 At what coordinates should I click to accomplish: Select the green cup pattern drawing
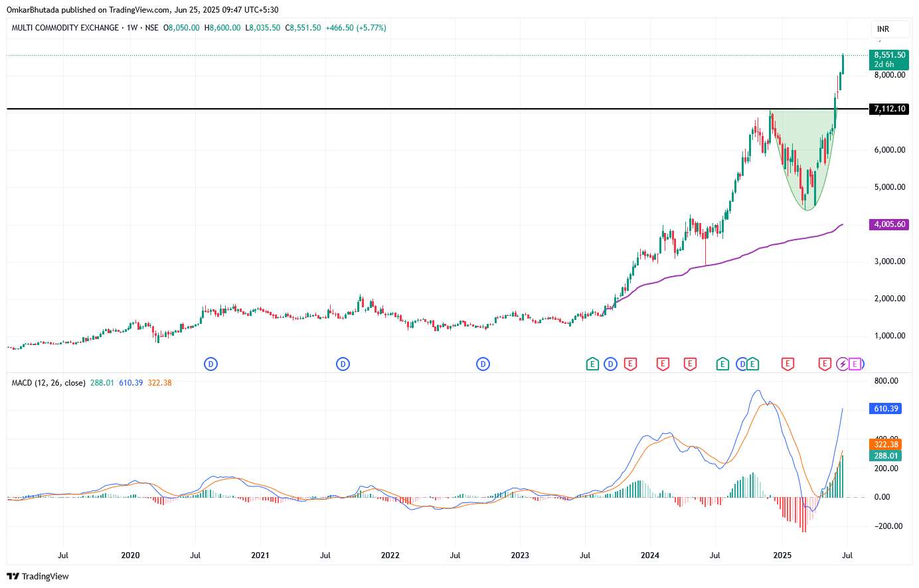coord(805,159)
